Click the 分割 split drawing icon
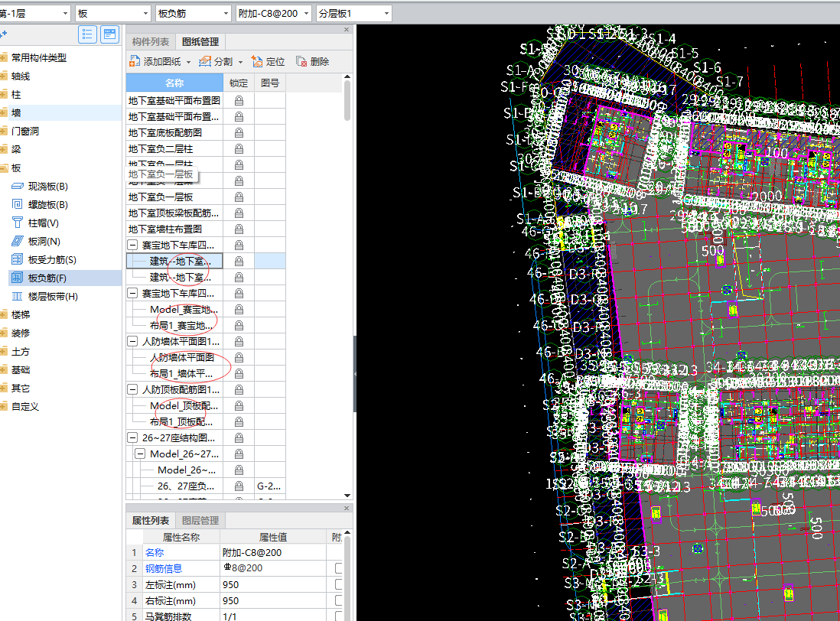Viewport: 840px width, 621px height. click(204, 61)
